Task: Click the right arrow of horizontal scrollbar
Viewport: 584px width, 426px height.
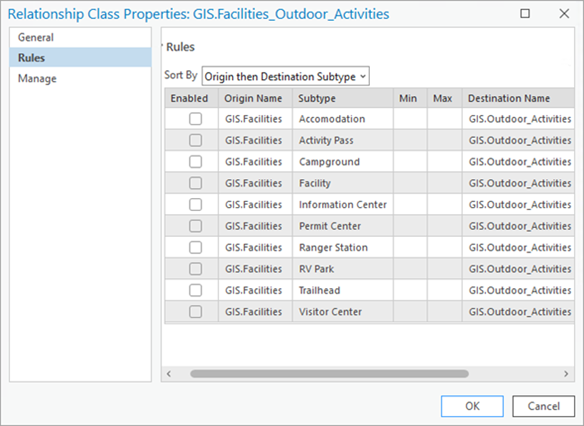Action: (x=566, y=373)
